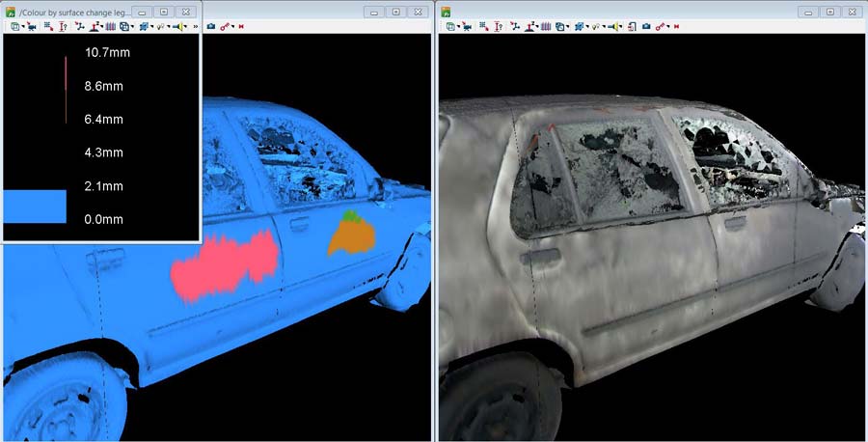Click the app icon in the right window title bar
The width and height of the screenshot is (868, 442).
point(446,12)
